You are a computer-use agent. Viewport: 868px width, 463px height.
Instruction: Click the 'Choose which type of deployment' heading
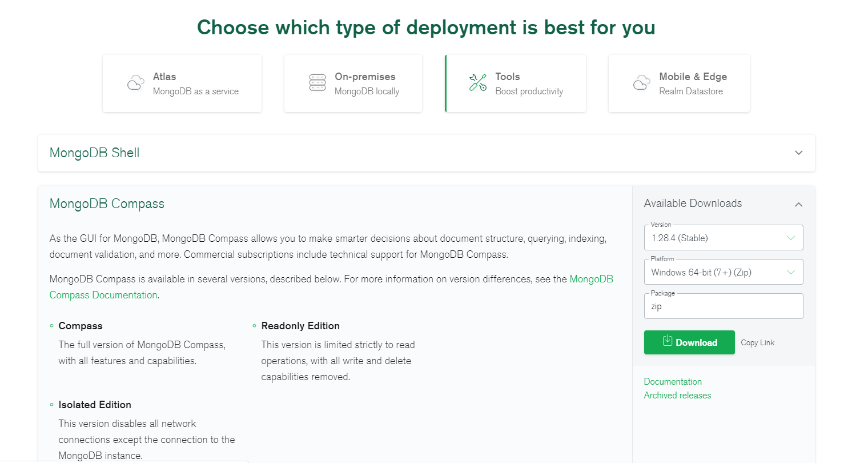click(426, 27)
